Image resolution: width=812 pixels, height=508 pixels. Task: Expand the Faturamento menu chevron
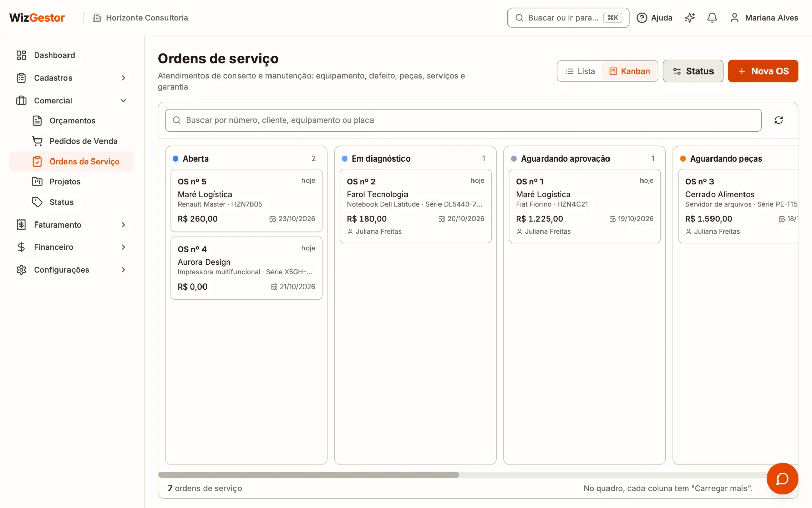point(123,225)
